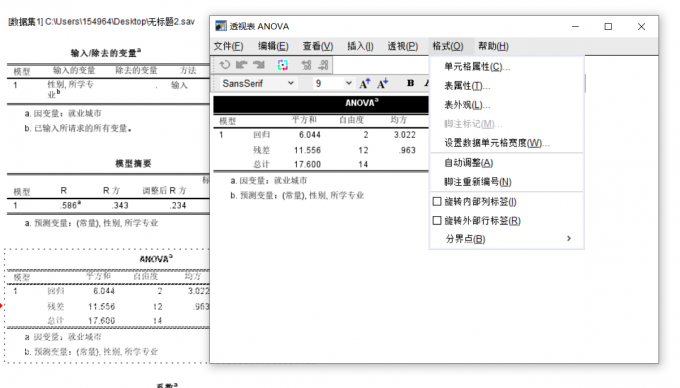Minimize the 透视表 ANOVA window

[575, 26]
